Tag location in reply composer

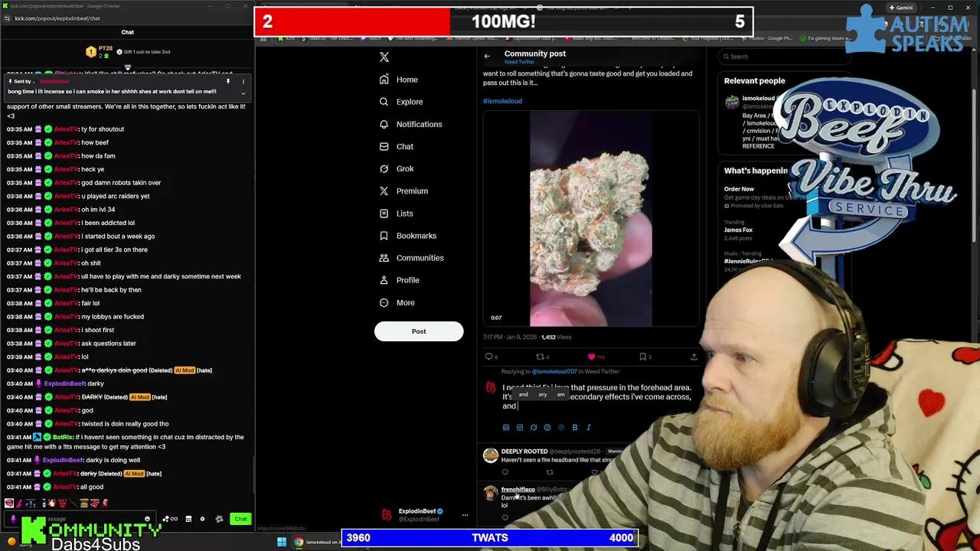[x=560, y=428]
